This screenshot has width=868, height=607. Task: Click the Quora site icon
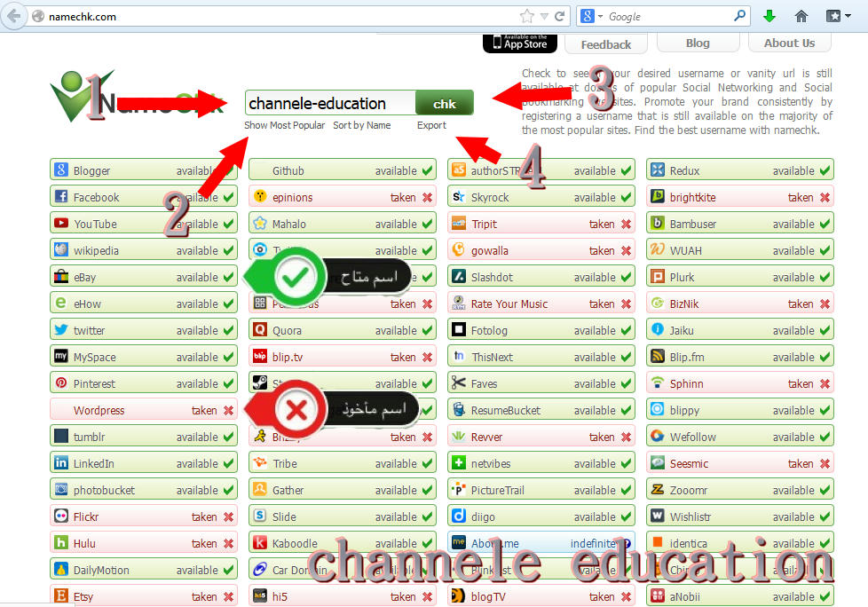pos(260,329)
